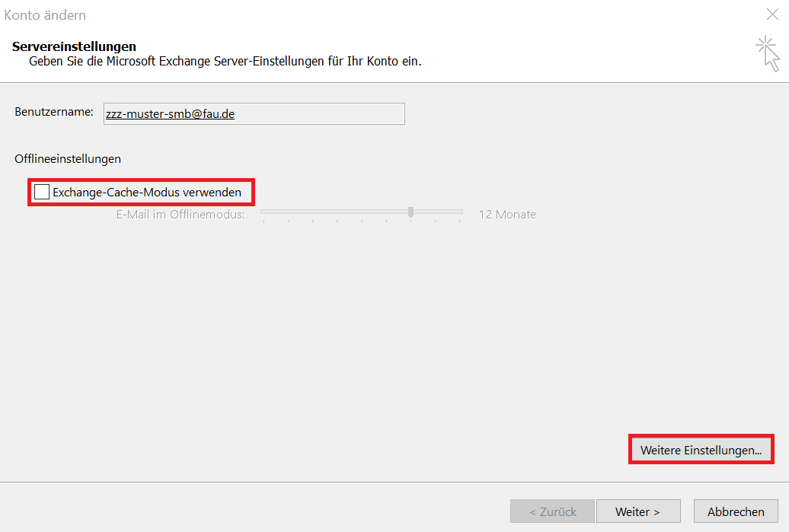Image resolution: width=789 pixels, height=532 pixels.
Task: Proceed with the Weiter button
Action: click(x=637, y=511)
